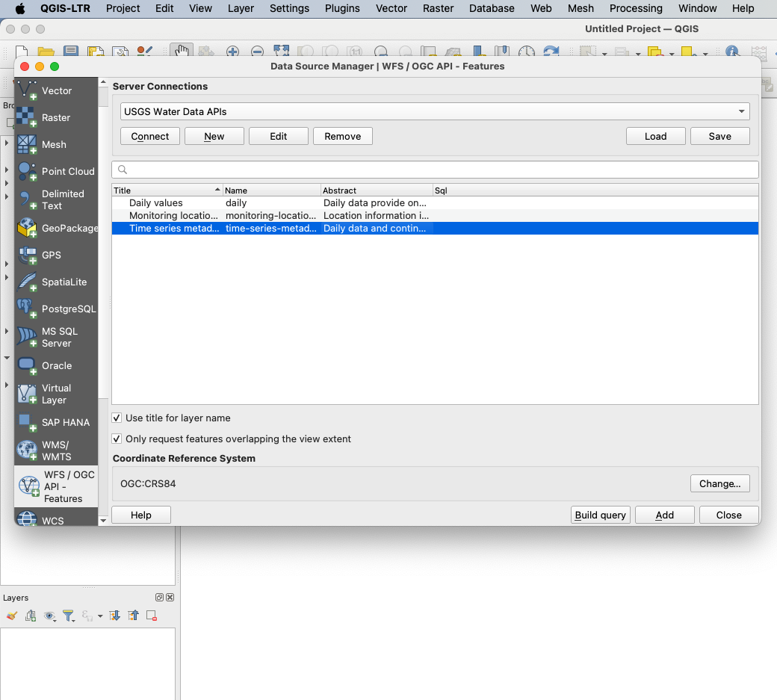Float the Layers panel with the dock icon
This screenshot has height=700, width=777.
tap(160, 597)
